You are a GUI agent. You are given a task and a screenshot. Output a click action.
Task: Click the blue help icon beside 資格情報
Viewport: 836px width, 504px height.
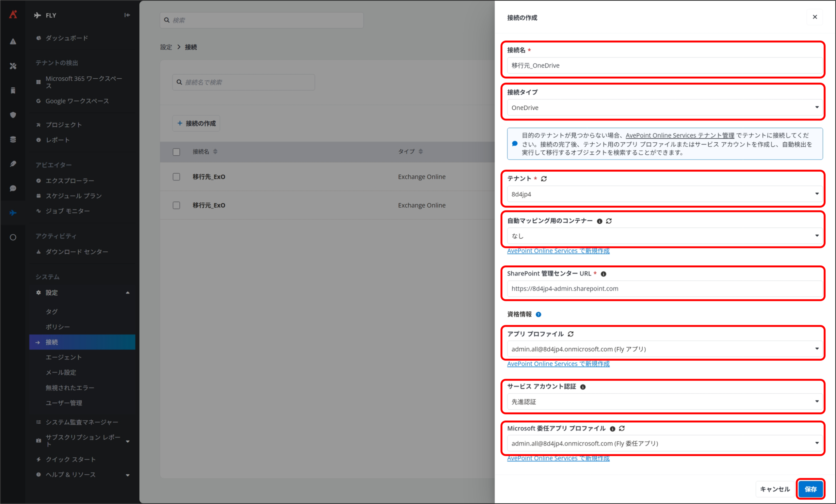pos(538,314)
